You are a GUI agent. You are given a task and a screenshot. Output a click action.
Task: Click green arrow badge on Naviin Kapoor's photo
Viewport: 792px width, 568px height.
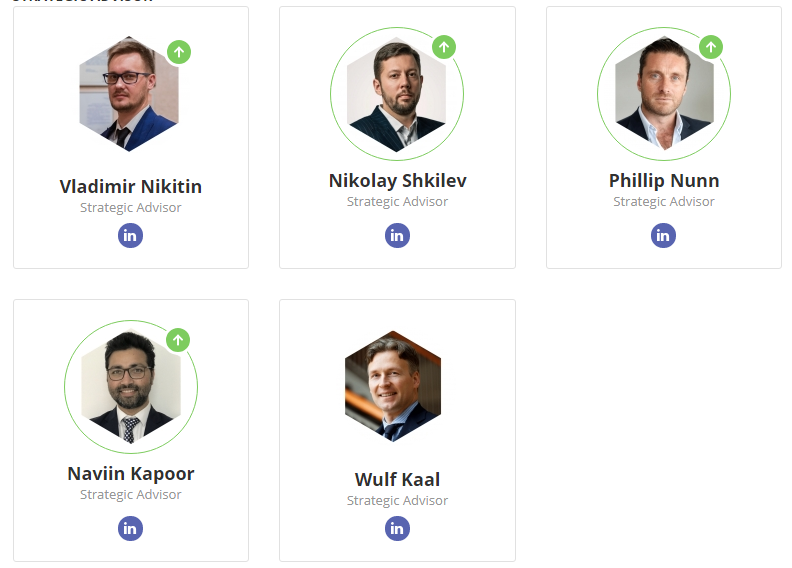(x=178, y=340)
